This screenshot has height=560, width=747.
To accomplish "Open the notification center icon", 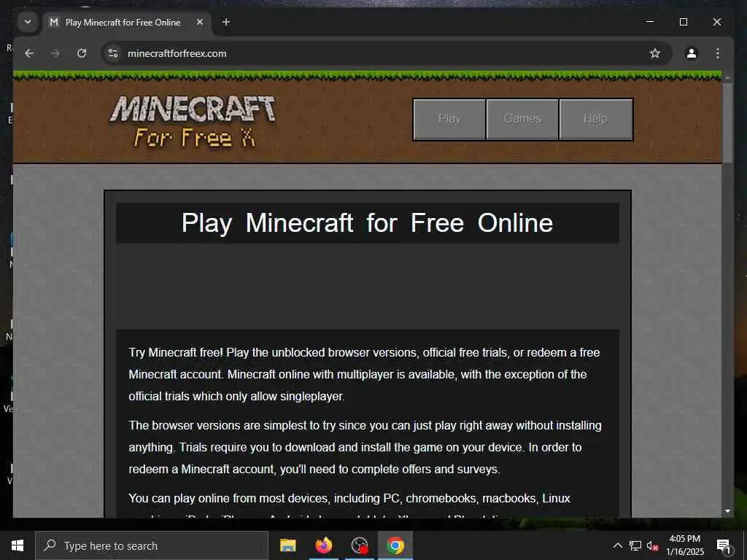I will [724, 546].
